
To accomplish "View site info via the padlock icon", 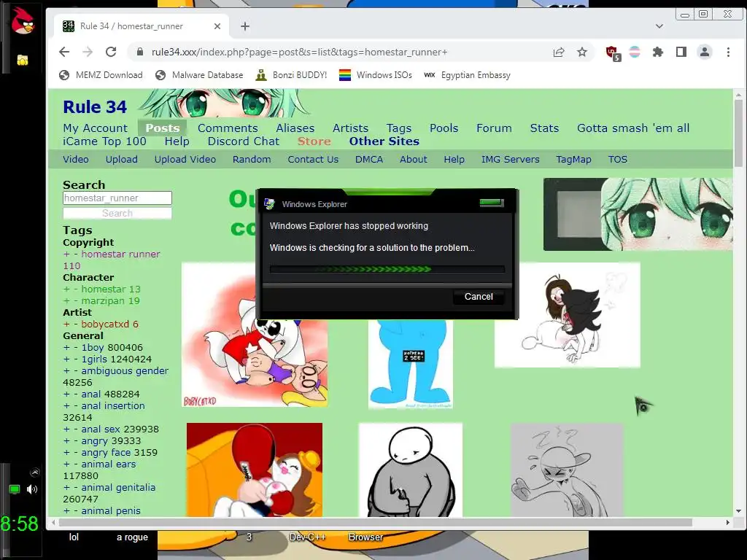I will click(139, 52).
